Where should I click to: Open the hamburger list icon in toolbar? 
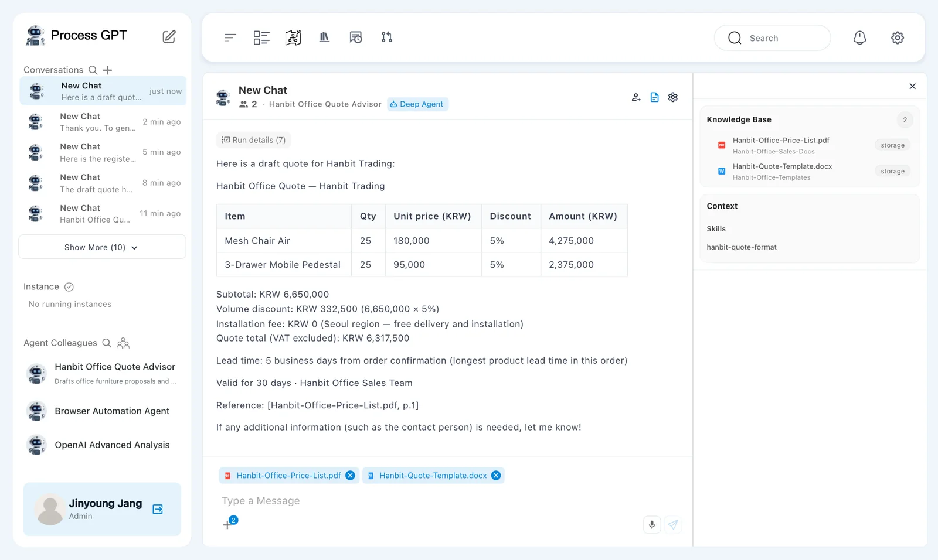click(x=230, y=37)
